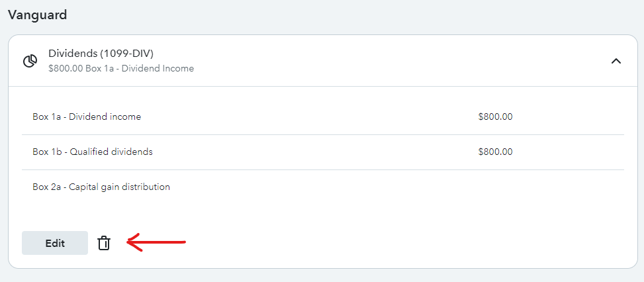
Task: Select the Box 1a - Dividend income label
Action: [x=87, y=117]
